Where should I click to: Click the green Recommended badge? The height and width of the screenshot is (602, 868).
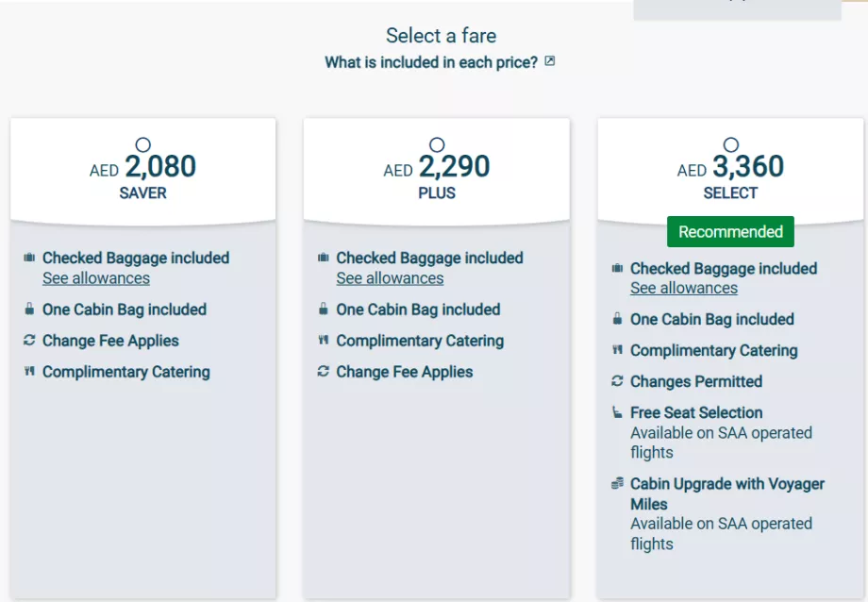tap(730, 231)
